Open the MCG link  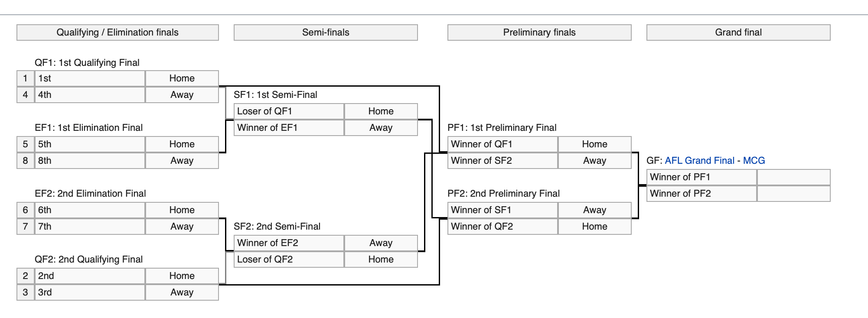pos(754,161)
